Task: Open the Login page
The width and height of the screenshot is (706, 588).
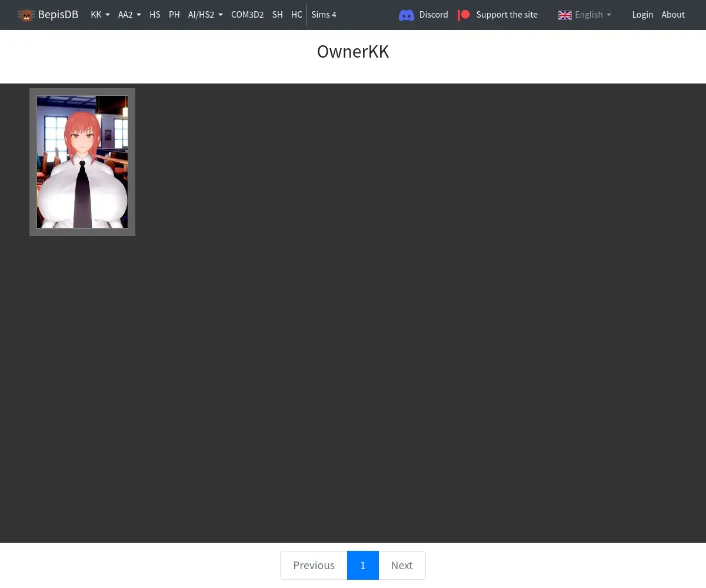Action: (642, 15)
